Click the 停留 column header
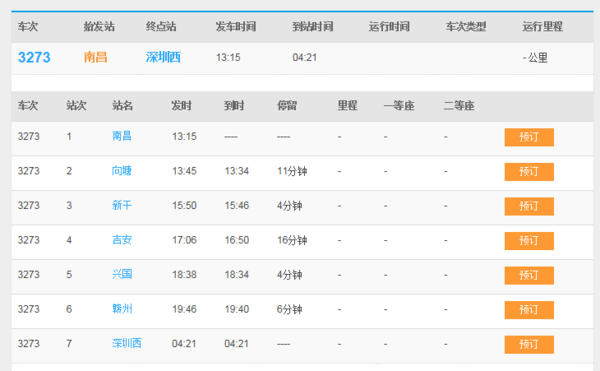The image size is (600, 371). (x=287, y=106)
